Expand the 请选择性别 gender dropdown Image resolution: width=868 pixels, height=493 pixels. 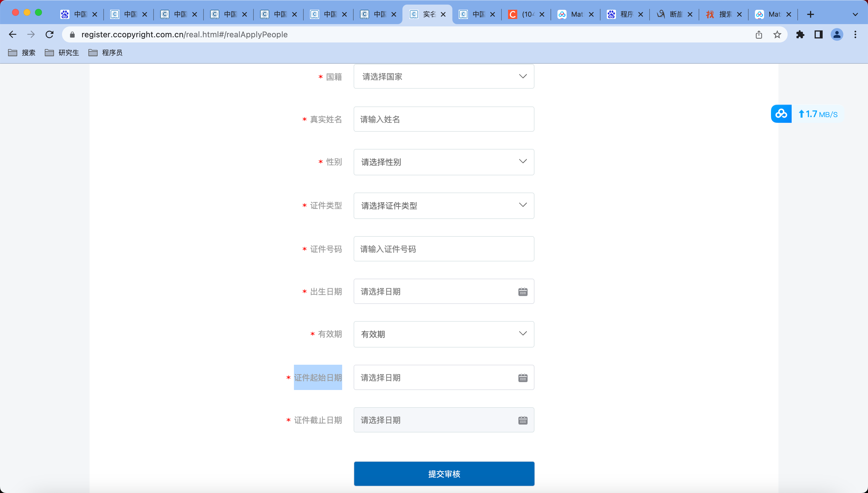444,162
